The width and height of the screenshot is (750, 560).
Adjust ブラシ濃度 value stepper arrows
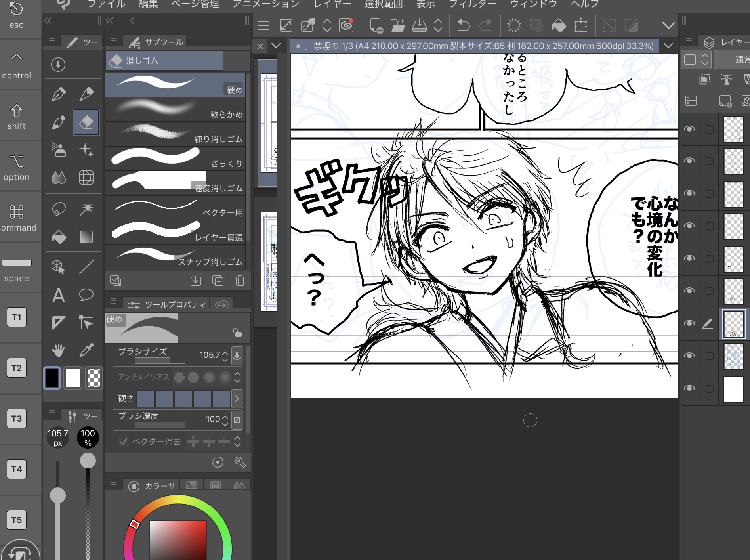pos(225,420)
